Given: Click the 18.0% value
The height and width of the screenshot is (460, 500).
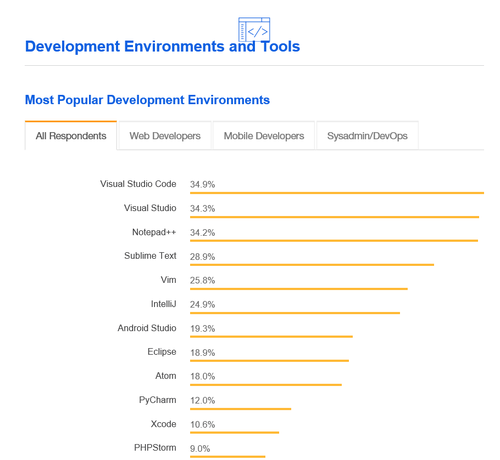Looking at the screenshot, I should (202, 376).
